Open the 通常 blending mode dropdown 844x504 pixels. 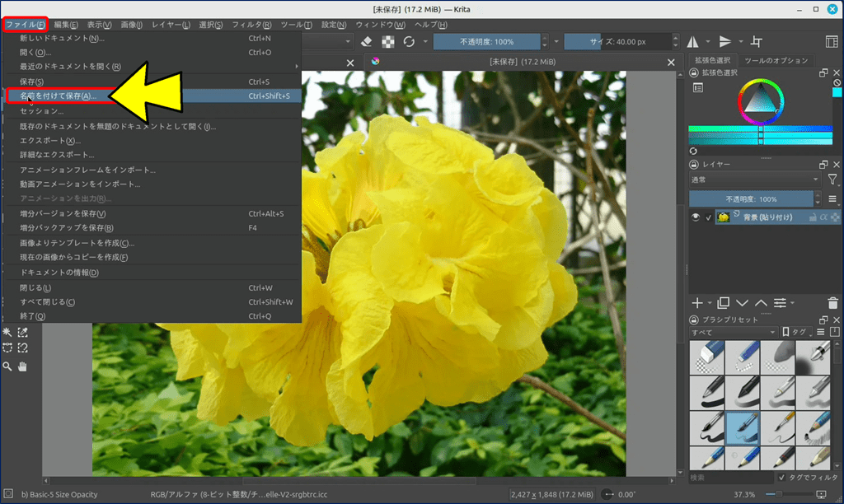(754, 180)
